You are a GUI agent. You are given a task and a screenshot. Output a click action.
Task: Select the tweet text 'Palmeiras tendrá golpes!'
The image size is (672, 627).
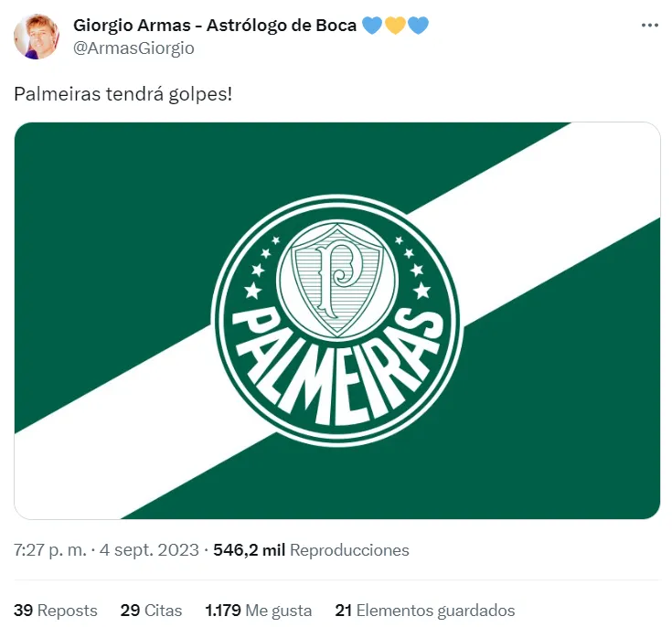click(123, 94)
